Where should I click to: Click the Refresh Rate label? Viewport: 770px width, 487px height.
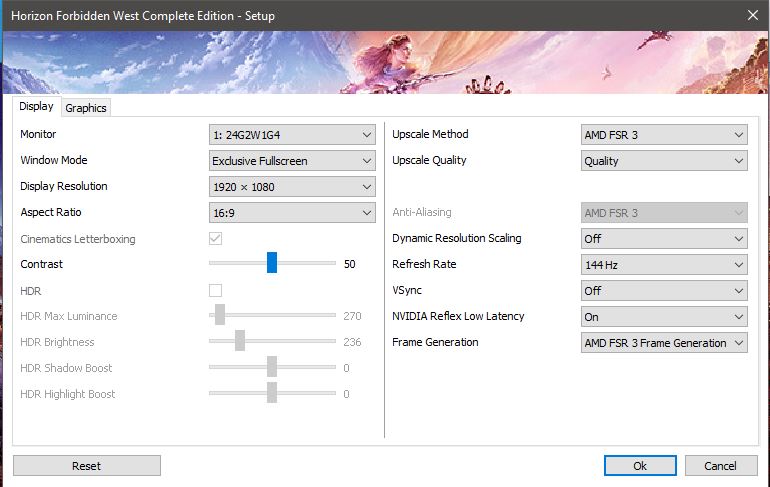point(424,264)
